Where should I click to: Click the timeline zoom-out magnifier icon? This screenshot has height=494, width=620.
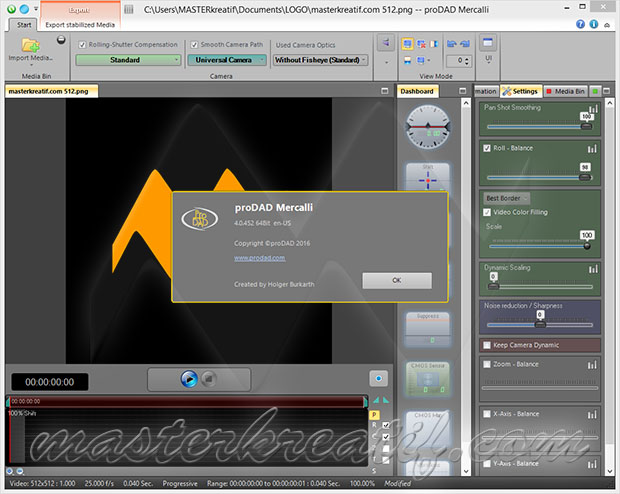(20, 471)
